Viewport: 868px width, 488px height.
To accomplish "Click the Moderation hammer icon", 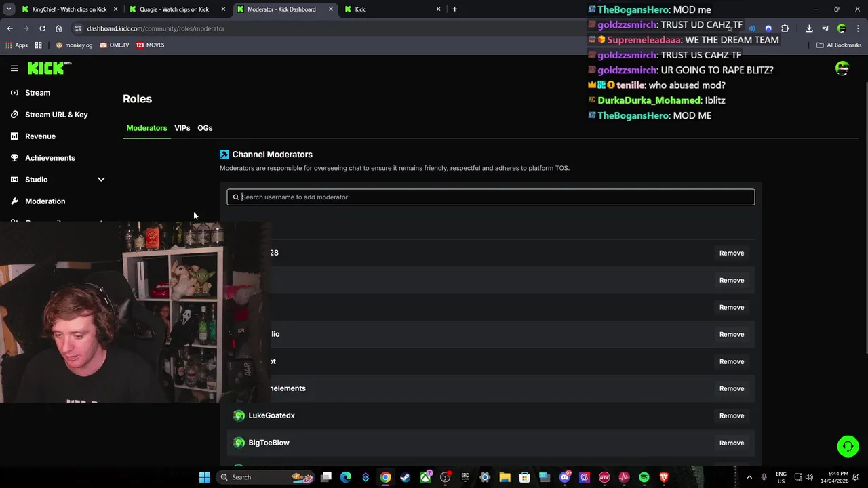I will pyautogui.click(x=14, y=201).
